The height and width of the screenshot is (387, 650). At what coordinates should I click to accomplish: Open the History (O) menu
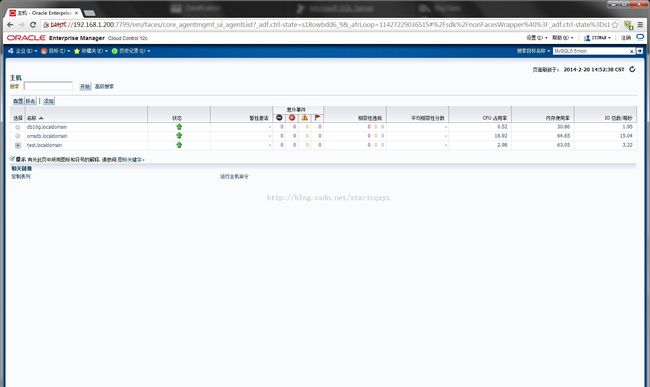click(131, 51)
